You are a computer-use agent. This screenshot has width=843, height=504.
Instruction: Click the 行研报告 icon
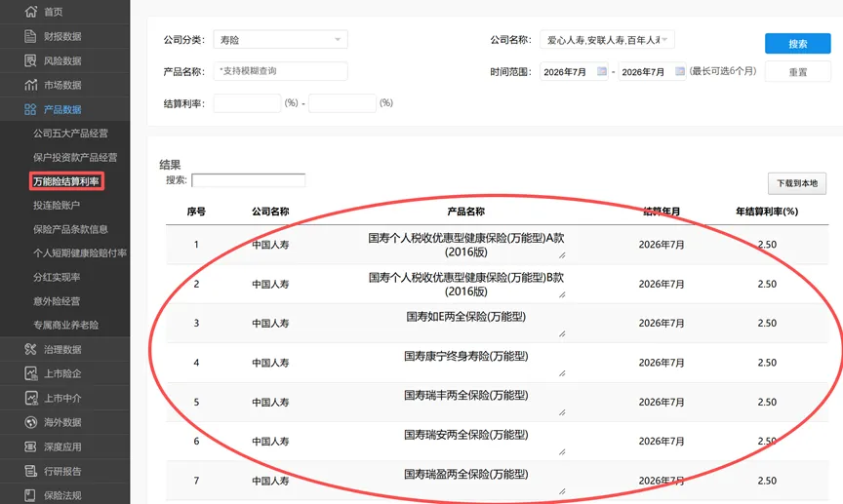click(x=30, y=471)
